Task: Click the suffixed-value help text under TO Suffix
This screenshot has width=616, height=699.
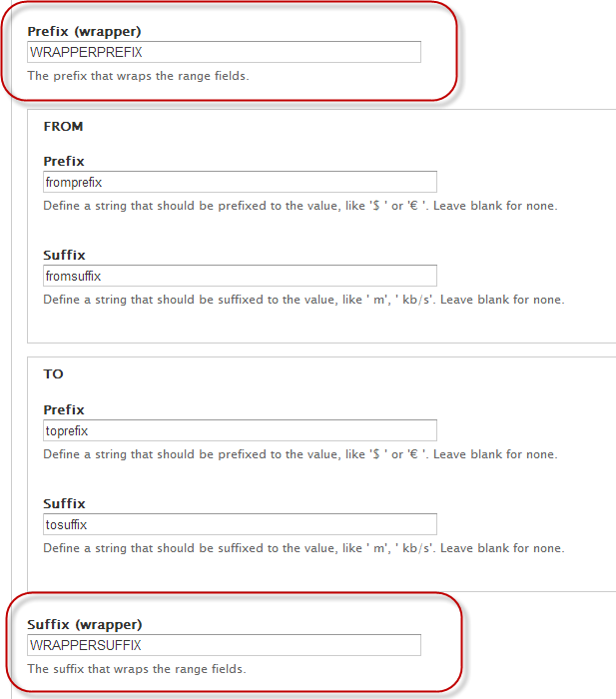Action: 304,548
